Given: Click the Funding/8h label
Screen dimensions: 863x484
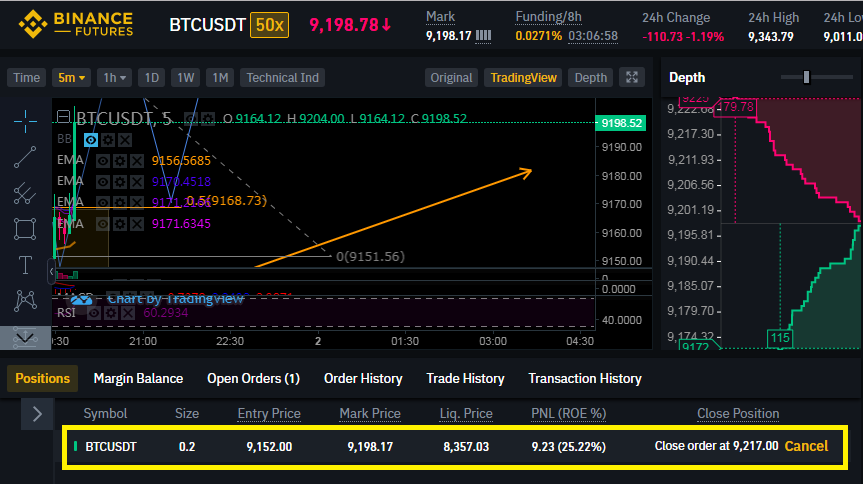Looking at the screenshot, I should pos(548,17).
